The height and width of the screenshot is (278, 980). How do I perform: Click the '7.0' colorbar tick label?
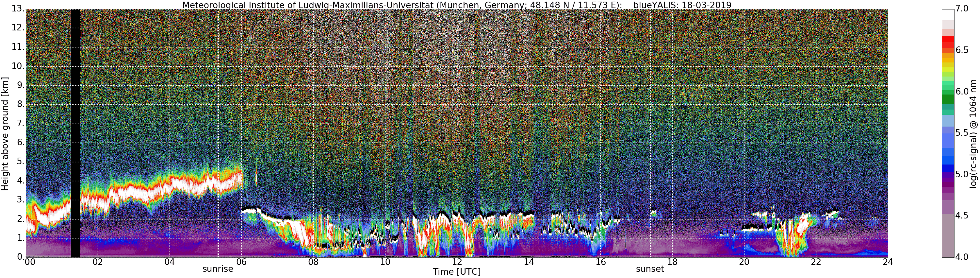962,9
